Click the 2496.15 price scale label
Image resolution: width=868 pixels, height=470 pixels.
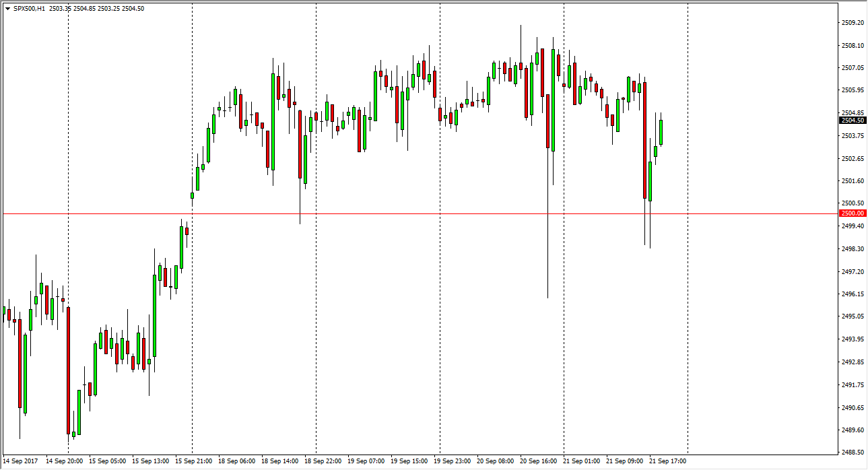(853, 294)
